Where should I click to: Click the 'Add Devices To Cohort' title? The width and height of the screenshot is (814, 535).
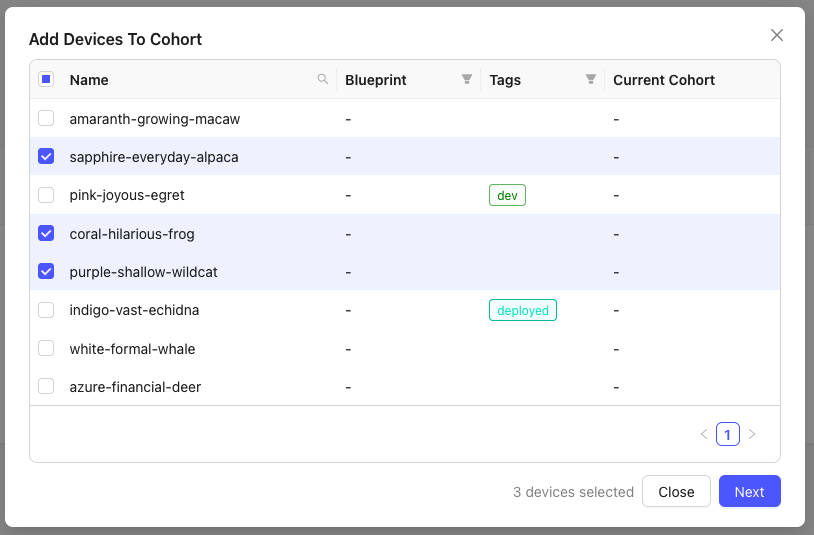click(115, 39)
